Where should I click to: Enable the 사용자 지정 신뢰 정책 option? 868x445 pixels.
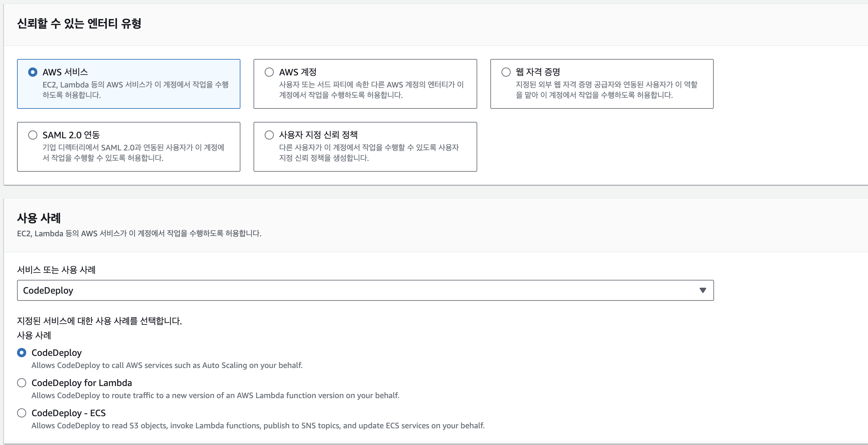click(x=269, y=135)
